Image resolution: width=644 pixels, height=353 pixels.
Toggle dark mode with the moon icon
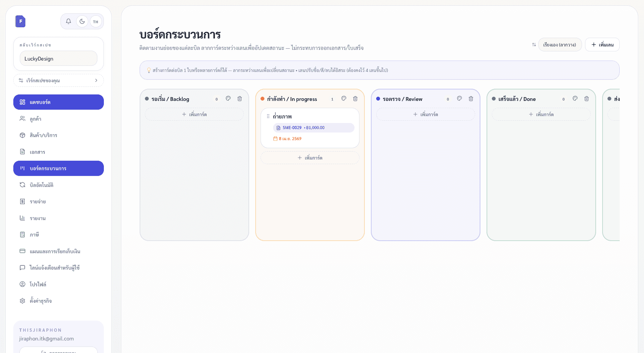pyautogui.click(x=82, y=21)
